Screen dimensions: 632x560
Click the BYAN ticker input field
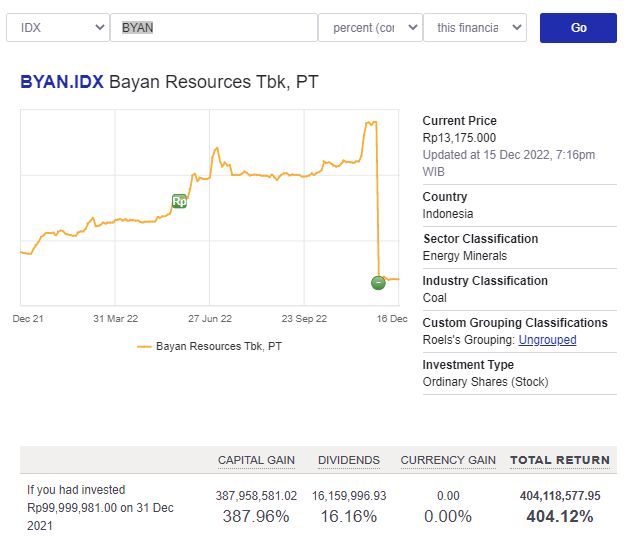click(x=213, y=28)
